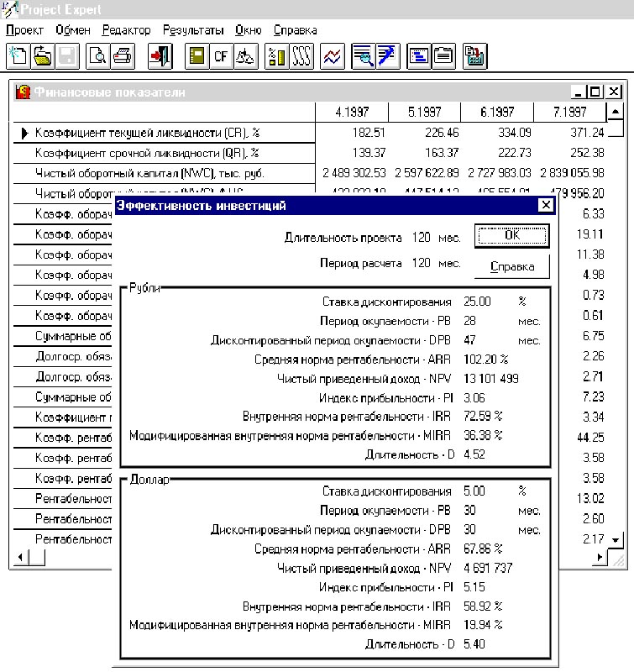Select the first Рентабельност row label
Screen dimensions: 634x672
pyautogui.click(x=73, y=498)
